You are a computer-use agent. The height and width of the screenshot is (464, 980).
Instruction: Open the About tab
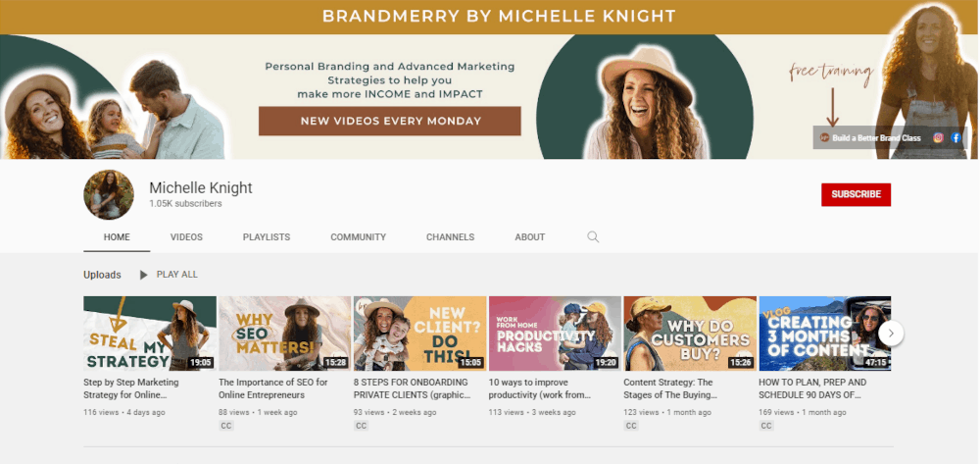click(x=530, y=237)
